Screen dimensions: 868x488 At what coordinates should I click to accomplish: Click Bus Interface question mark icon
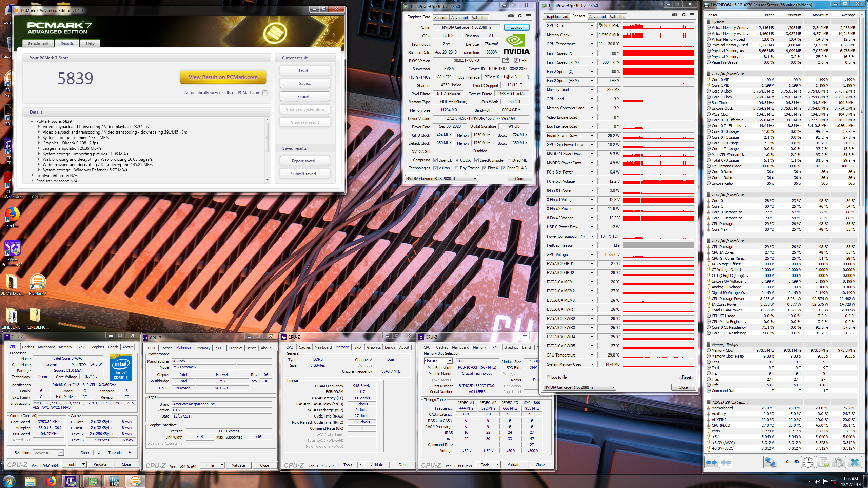528,77
